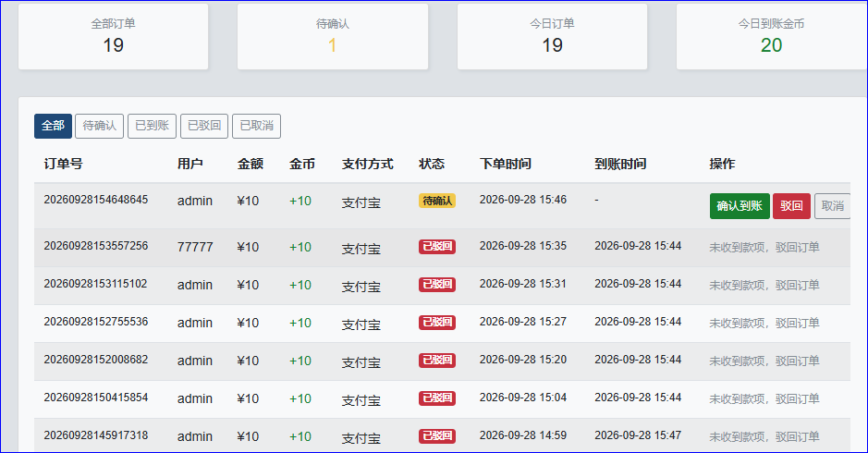Screen dimensions: 868x453
Task: Switch to the 已取消 filter tab
Action: 256,126
